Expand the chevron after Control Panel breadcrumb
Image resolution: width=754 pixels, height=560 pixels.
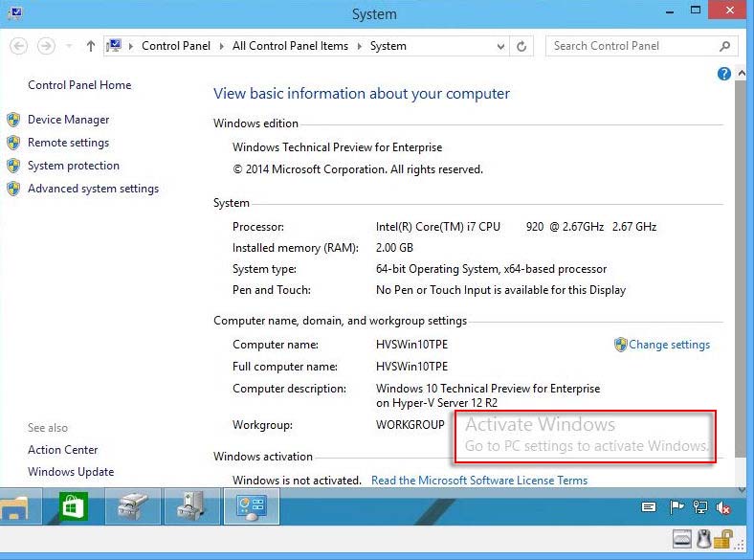(x=221, y=46)
